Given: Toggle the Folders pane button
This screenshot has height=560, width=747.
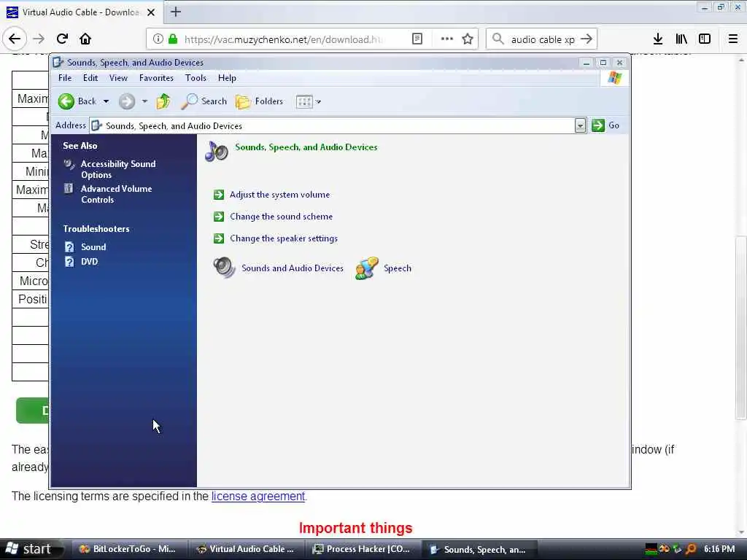Looking at the screenshot, I should (260, 101).
